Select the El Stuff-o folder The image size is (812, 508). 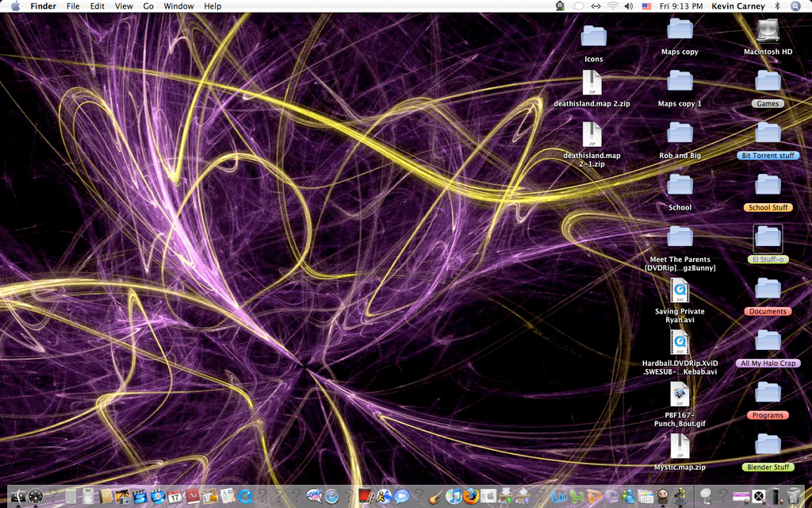point(768,237)
